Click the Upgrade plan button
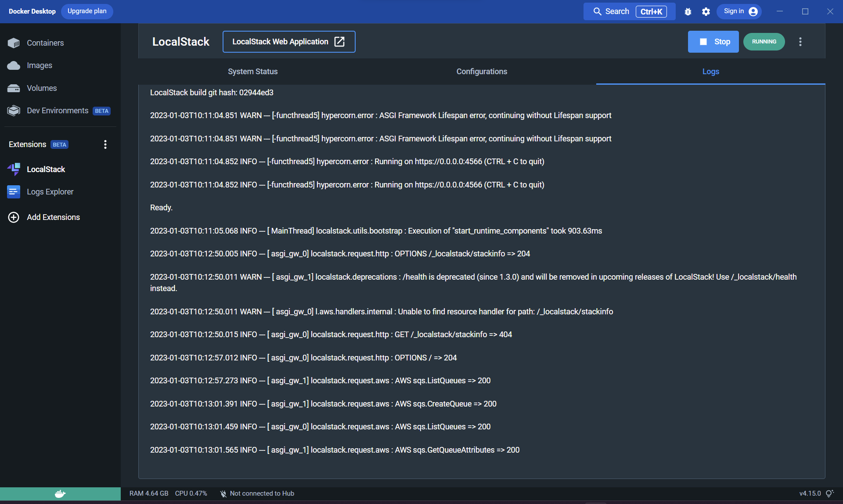 (87, 11)
